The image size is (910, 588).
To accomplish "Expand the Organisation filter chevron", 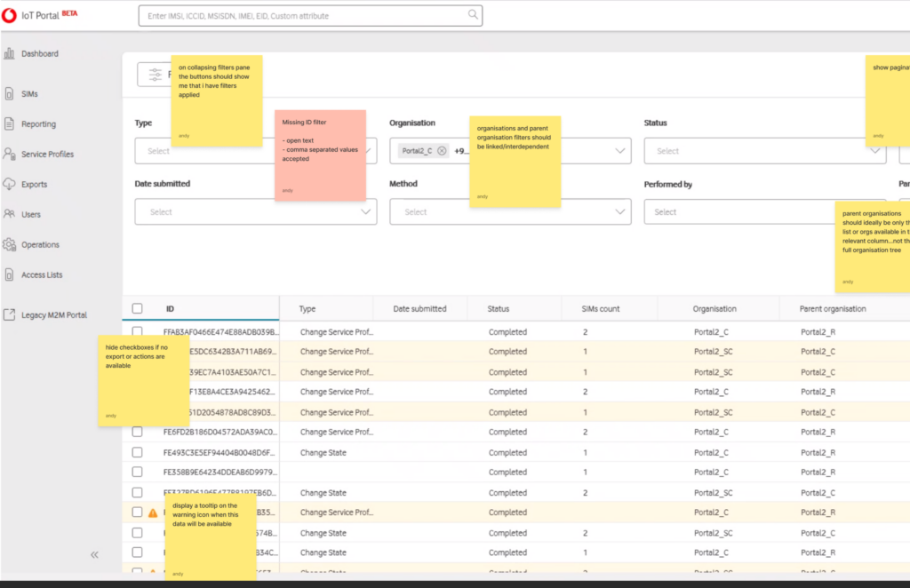I will coord(619,151).
